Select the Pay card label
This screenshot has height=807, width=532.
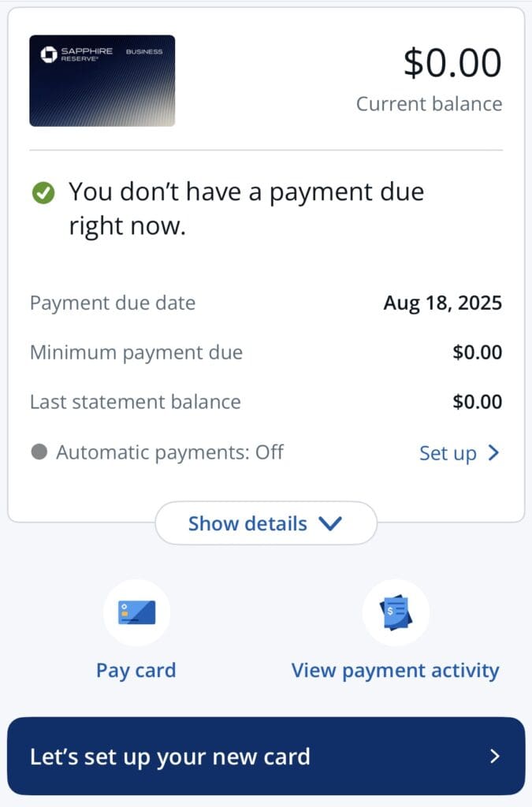136,671
